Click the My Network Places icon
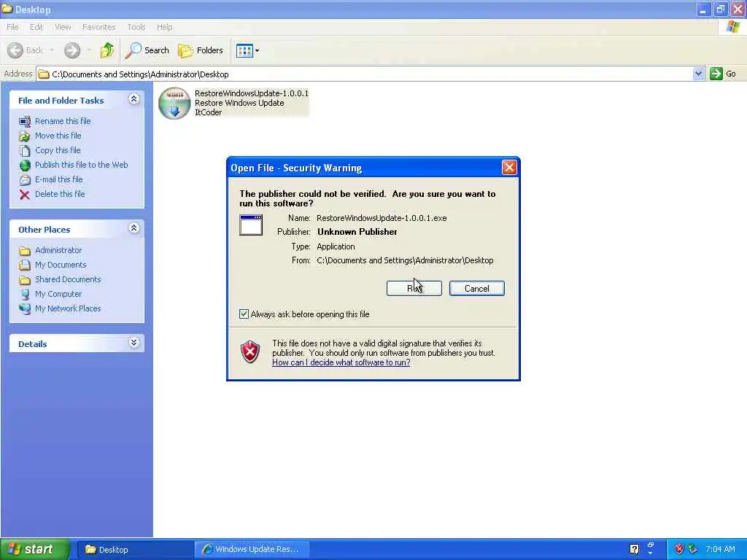Screen dimensions: 747x560 (25, 308)
